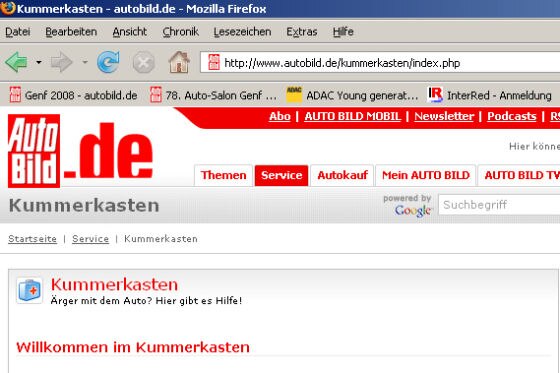560x373 pixels.
Task: Click the ADAC bookmark's yellow icon
Action: [294, 95]
